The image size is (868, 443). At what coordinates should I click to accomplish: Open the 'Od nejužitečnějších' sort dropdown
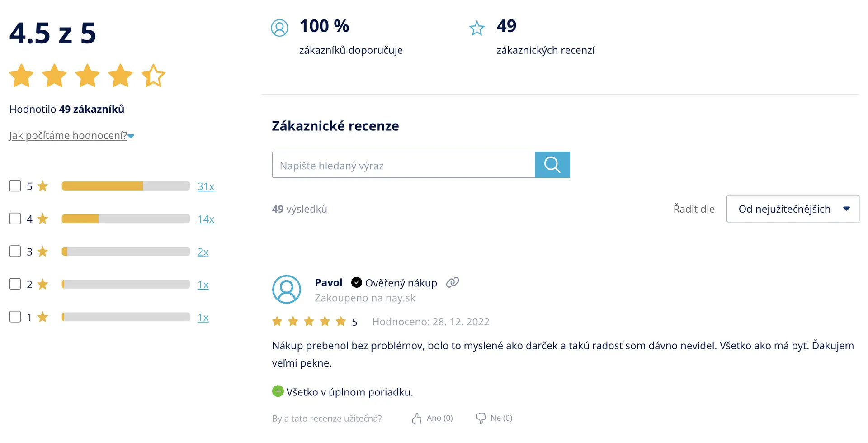click(793, 209)
